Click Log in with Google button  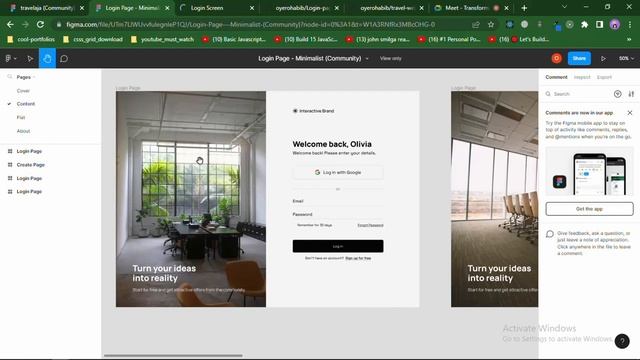coord(338,172)
